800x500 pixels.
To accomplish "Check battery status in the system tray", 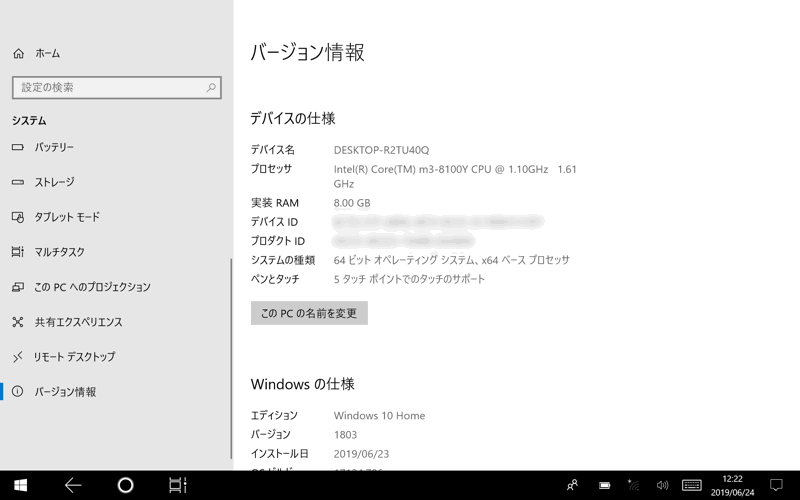I will [604, 485].
